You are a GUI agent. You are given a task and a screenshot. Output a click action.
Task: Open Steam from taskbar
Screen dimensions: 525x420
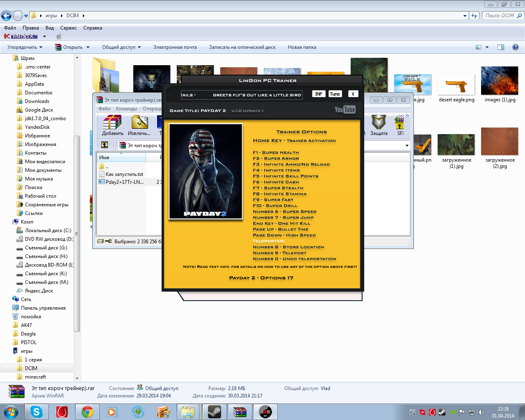tap(214, 412)
